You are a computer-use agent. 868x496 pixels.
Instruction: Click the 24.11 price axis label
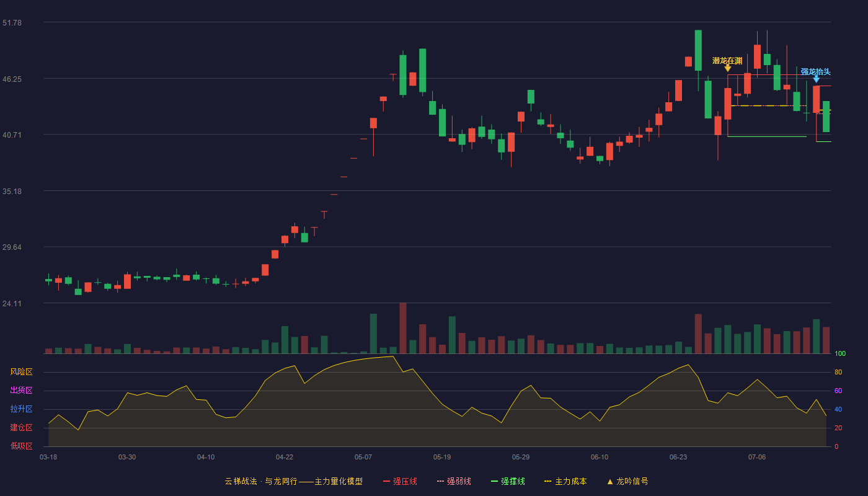click(x=12, y=304)
